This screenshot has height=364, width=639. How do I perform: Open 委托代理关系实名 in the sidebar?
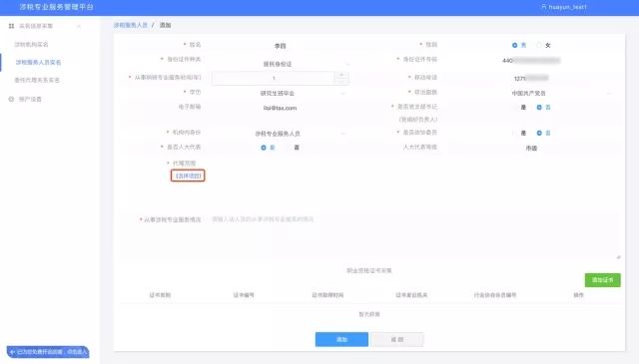(x=37, y=80)
